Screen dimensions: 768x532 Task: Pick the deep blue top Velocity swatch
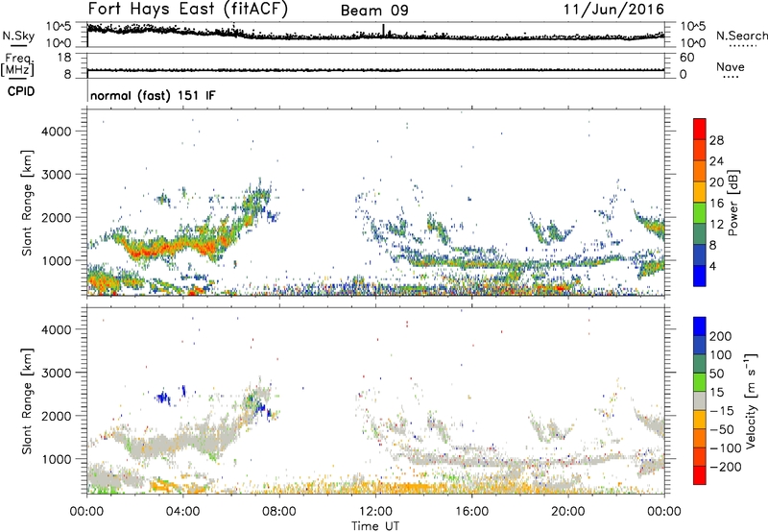click(x=700, y=326)
